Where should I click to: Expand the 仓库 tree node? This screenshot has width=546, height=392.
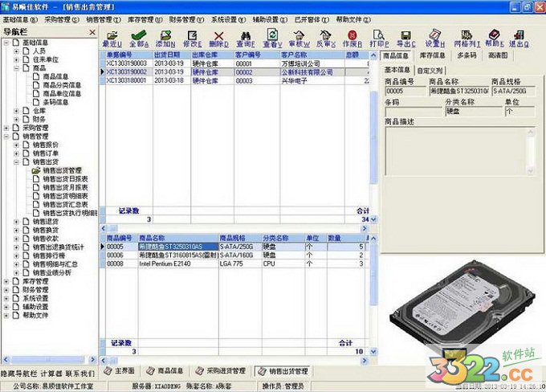16,111
